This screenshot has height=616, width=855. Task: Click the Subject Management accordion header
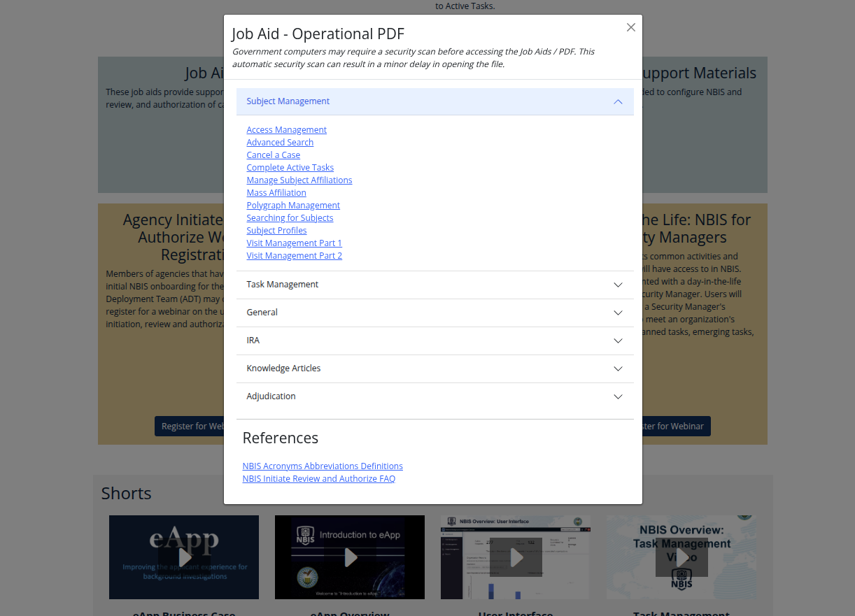(x=435, y=101)
